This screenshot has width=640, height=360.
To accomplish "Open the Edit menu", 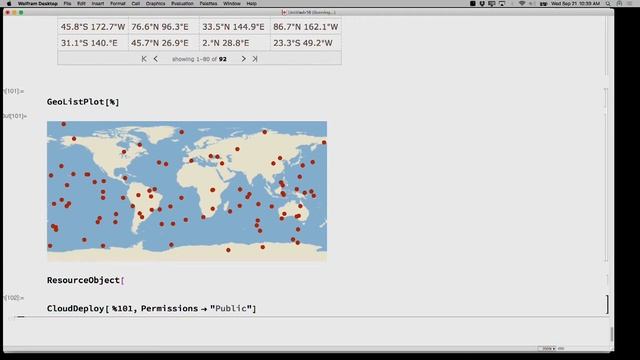I will pos(81,3).
